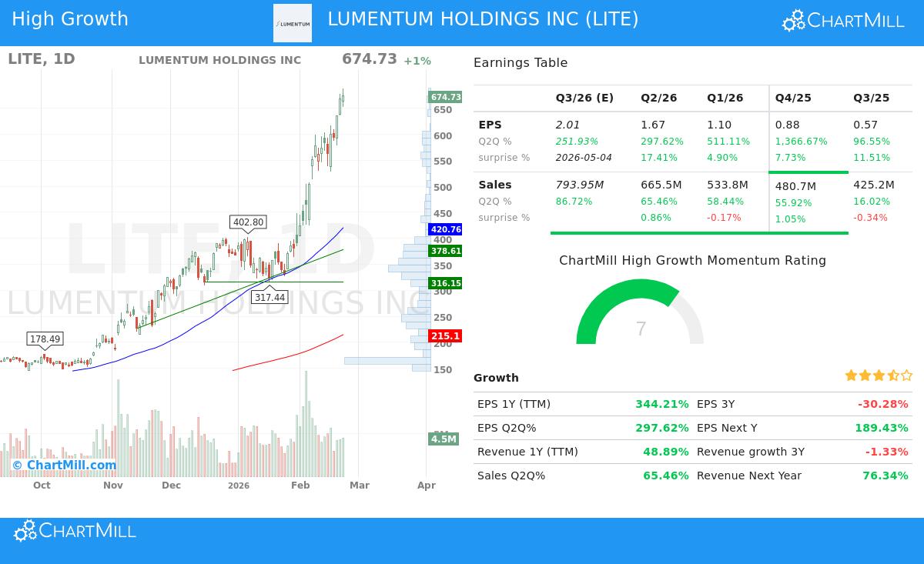Click the 674.73 price tag on the axis

pyautogui.click(x=444, y=97)
